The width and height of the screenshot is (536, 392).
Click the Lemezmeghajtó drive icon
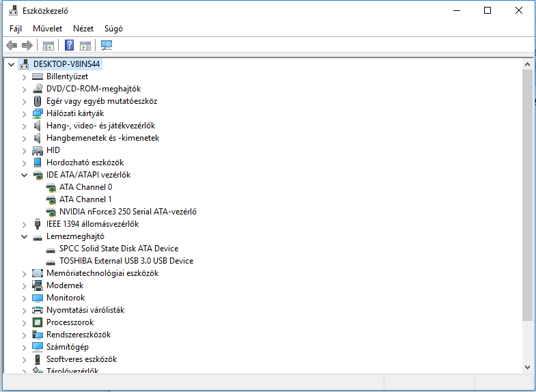click(x=38, y=238)
